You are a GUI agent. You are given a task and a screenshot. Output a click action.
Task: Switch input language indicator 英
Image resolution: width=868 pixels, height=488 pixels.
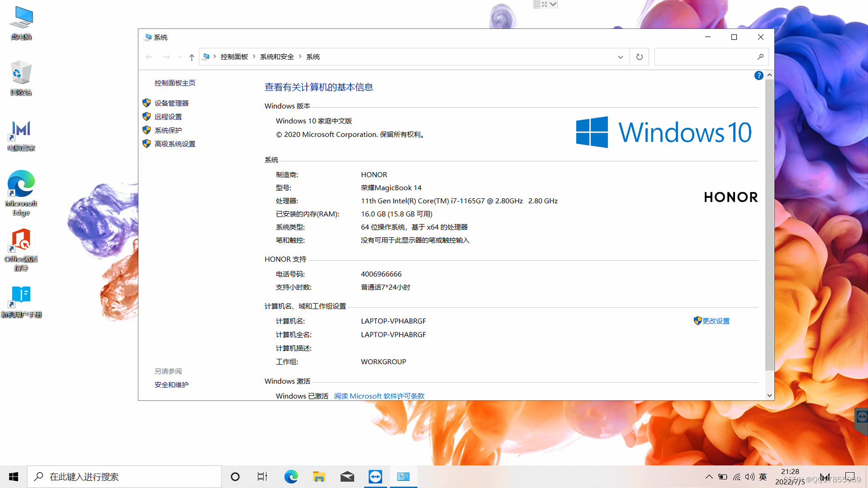point(763,477)
